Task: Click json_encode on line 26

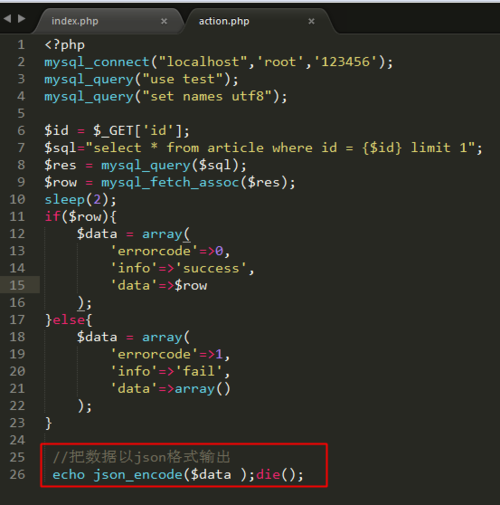Action: (138, 475)
